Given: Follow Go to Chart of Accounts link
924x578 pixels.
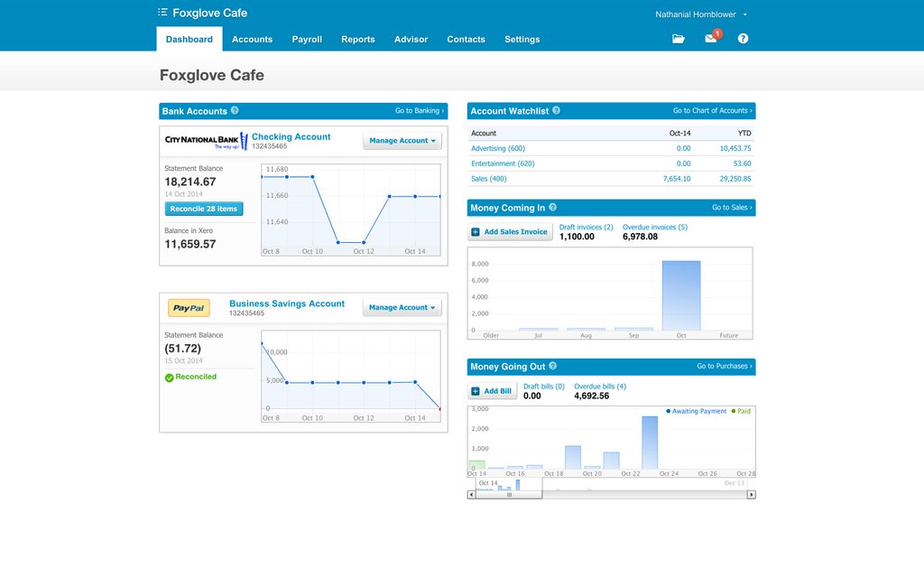Looking at the screenshot, I should coord(713,110).
